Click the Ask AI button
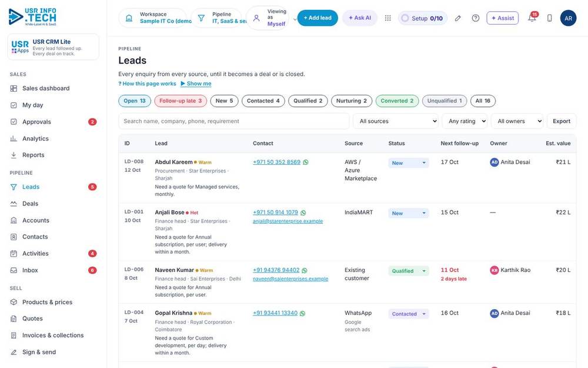The width and height of the screenshot is (588, 368). (360, 18)
